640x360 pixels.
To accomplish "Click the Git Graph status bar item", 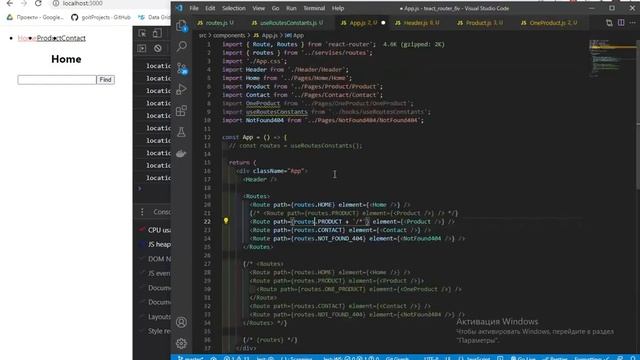I will (x=397, y=358).
